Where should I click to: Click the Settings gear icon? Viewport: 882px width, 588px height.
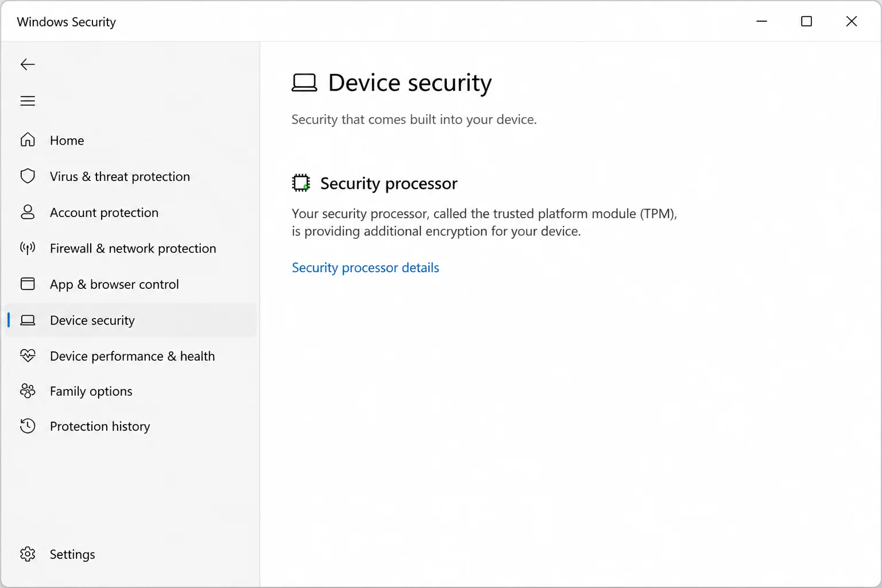point(28,554)
